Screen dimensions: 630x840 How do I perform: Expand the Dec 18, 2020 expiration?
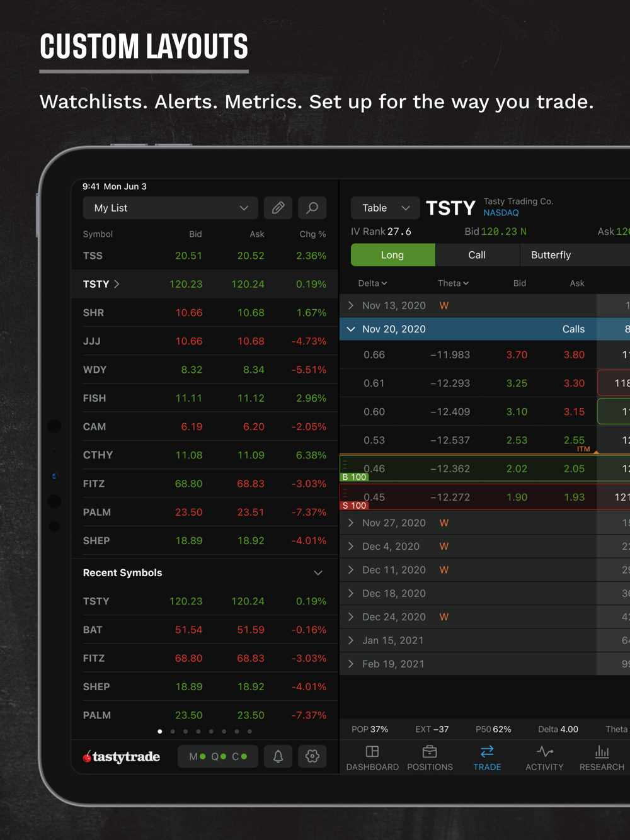coord(351,593)
